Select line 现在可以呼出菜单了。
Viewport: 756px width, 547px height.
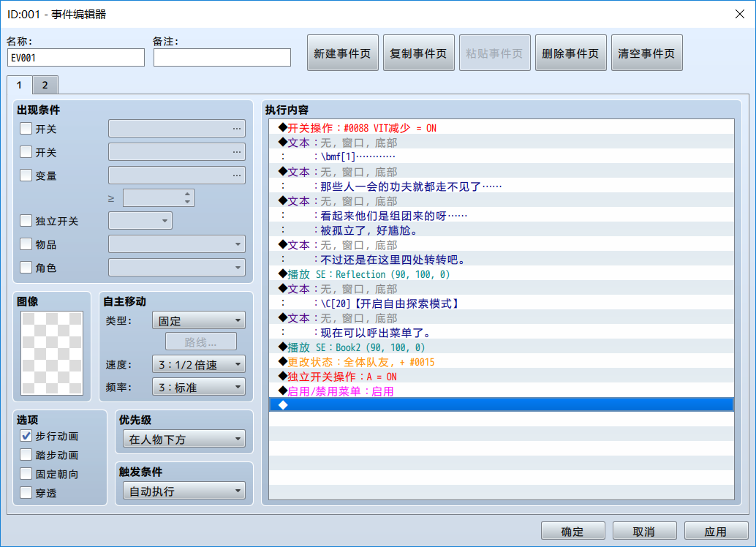502,333
